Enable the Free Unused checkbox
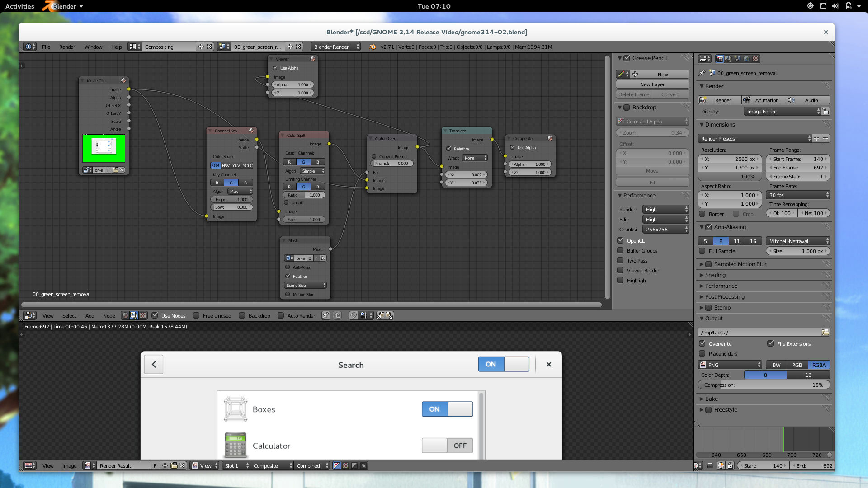This screenshot has height=488, width=868. click(x=196, y=315)
